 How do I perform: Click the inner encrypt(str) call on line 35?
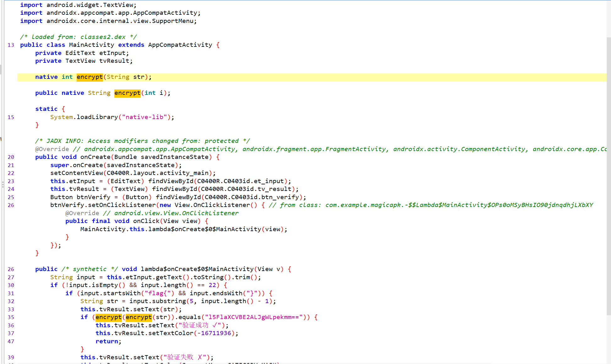pos(139,317)
